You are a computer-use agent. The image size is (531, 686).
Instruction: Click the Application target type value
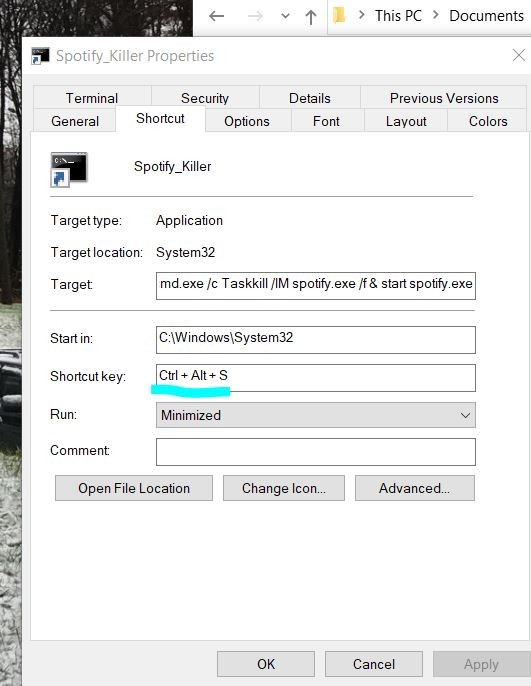click(x=189, y=220)
